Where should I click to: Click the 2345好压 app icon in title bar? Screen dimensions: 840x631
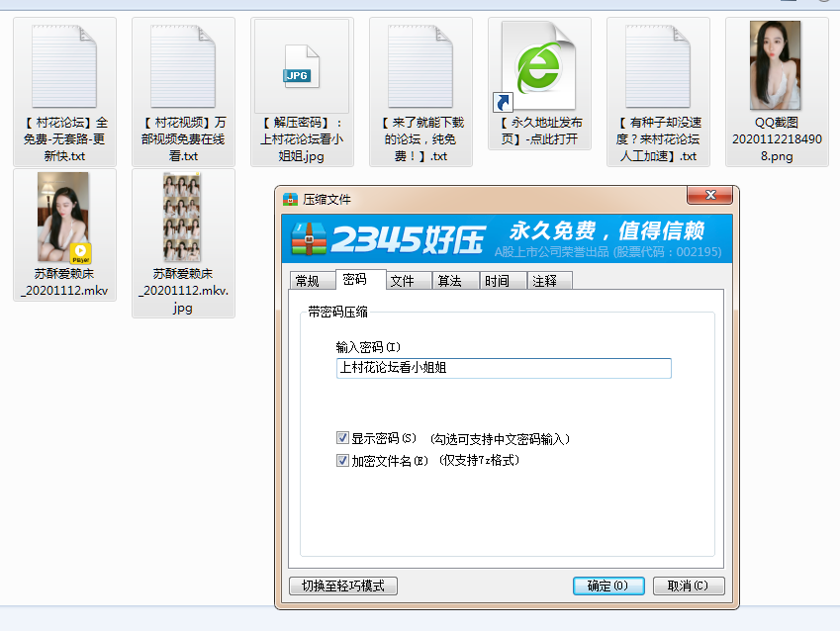pyautogui.click(x=291, y=199)
